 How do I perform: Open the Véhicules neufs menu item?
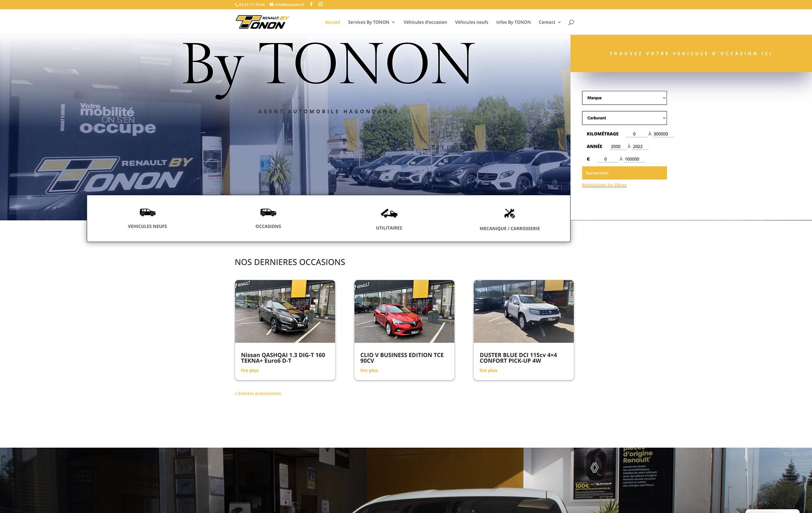(471, 22)
